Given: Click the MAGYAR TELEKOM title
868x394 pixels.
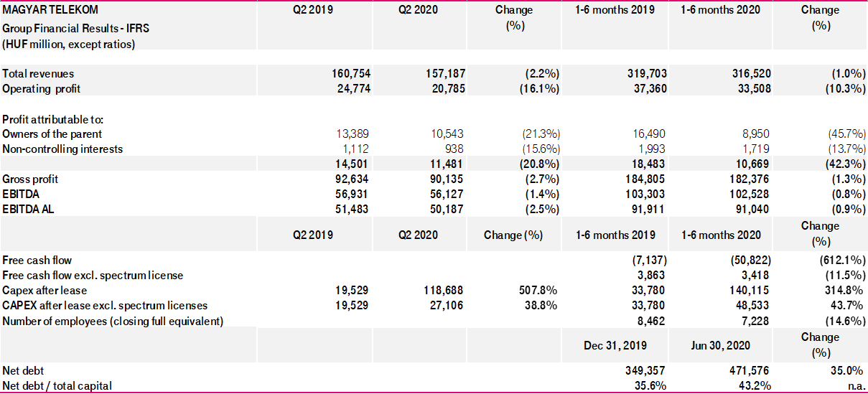Looking at the screenshot, I should coord(50,10).
